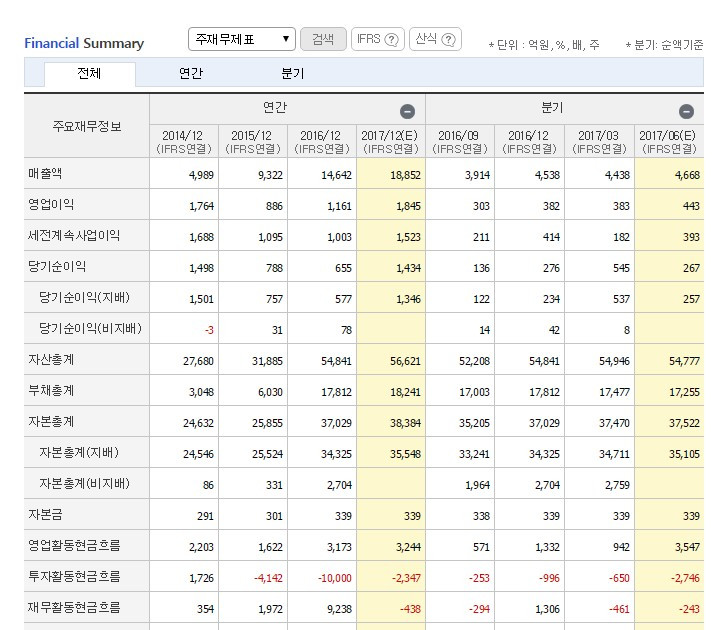The height and width of the screenshot is (630, 717).
Task: Click the 2017/12(E) column header
Action: pyautogui.click(x=391, y=142)
